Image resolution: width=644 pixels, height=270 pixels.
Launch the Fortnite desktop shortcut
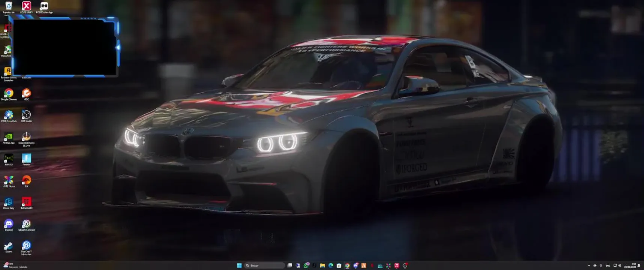(x=26, y=159)
